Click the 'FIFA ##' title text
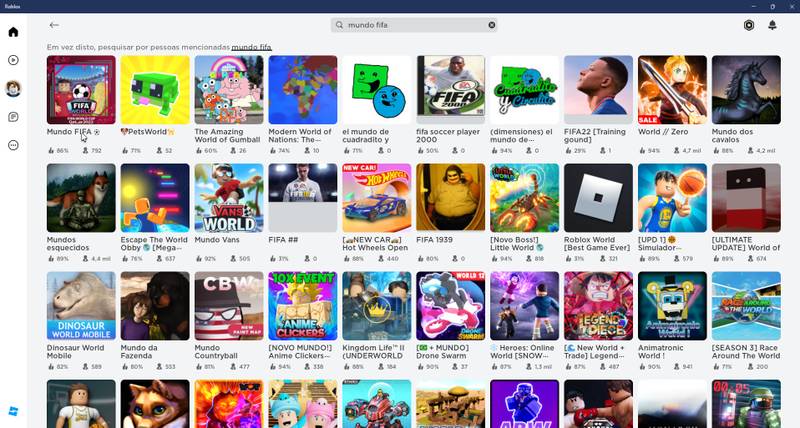 (283, 240)
